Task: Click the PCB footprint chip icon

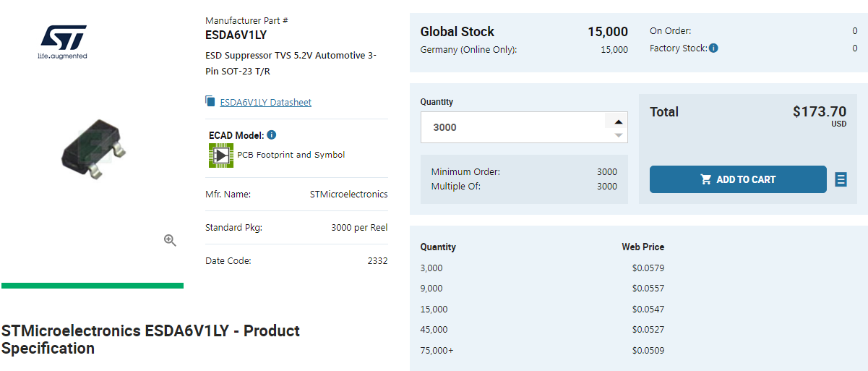Action: pyautogui.click(x=220, y=155)
